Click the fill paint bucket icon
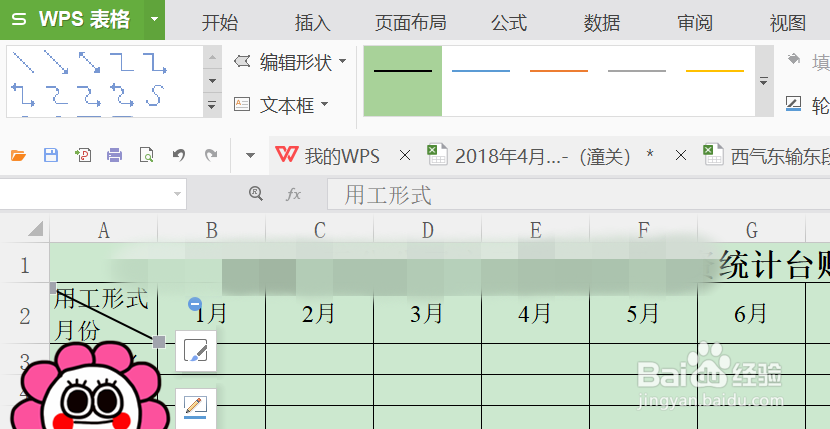The width and height of the screenshot is (830, 429). pyautogui.click(x=793, y=59)
